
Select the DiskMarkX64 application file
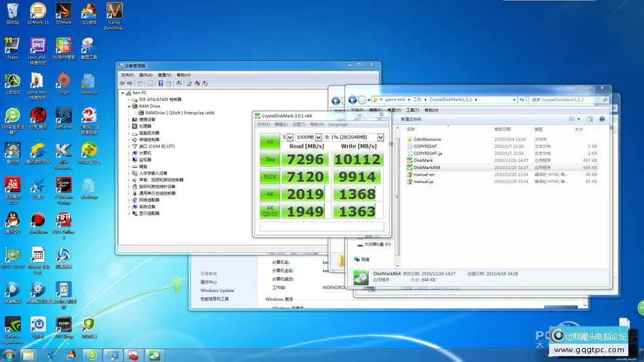[x=428, y=167]
